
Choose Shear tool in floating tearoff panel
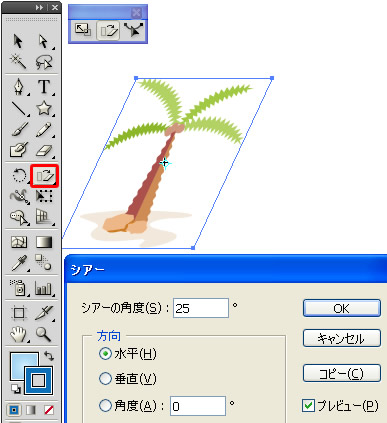click(108, 31)
